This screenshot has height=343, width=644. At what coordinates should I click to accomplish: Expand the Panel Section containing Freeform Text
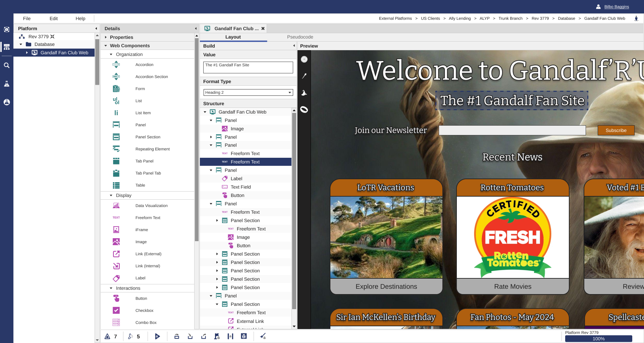217,220
